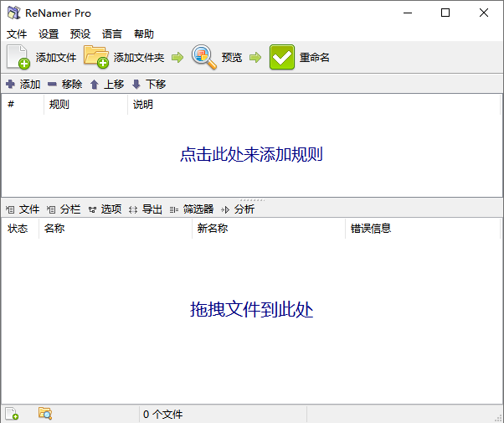Click the minus icon to remove rule

click(x=52, y=85)
